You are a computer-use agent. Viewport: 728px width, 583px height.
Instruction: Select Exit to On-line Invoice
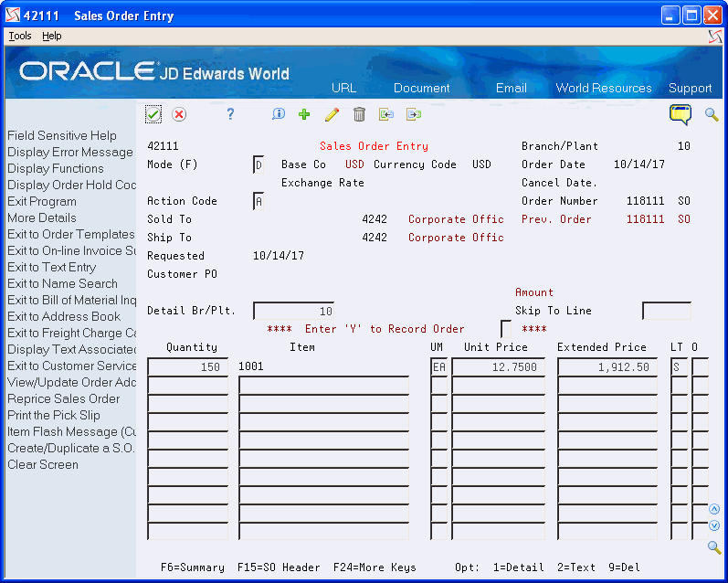(x=71, y=251)
